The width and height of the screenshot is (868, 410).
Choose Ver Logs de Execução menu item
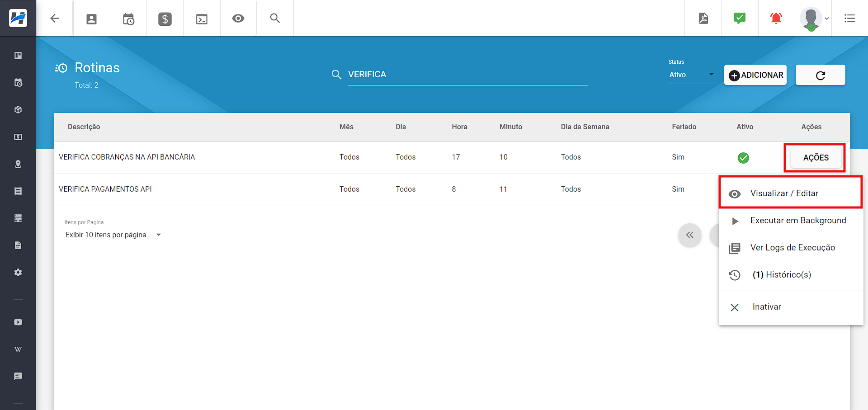(791, 248)
